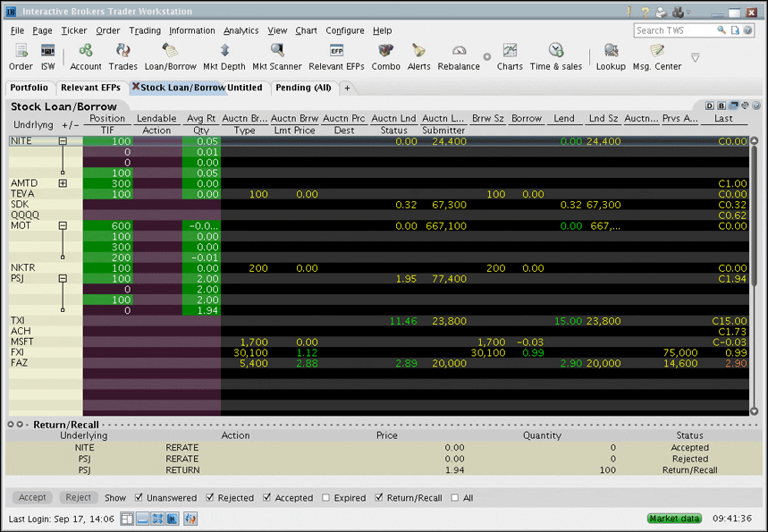Collapse the NITE row expander
This screenshot has width=768, height=532.
tap(63, 141)
